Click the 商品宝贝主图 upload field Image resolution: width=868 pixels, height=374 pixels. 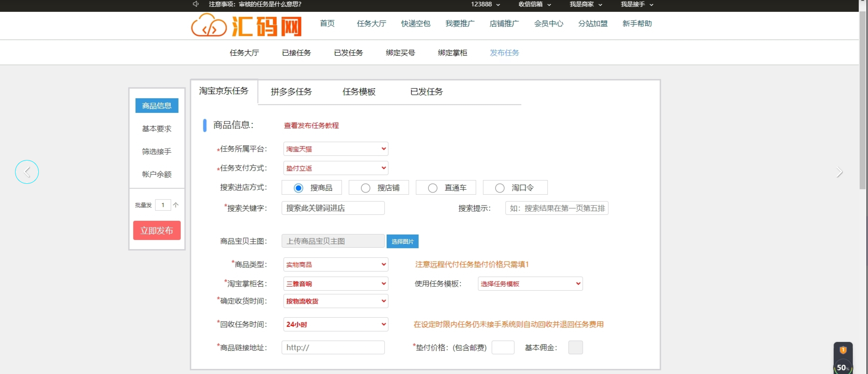[333, 241]
